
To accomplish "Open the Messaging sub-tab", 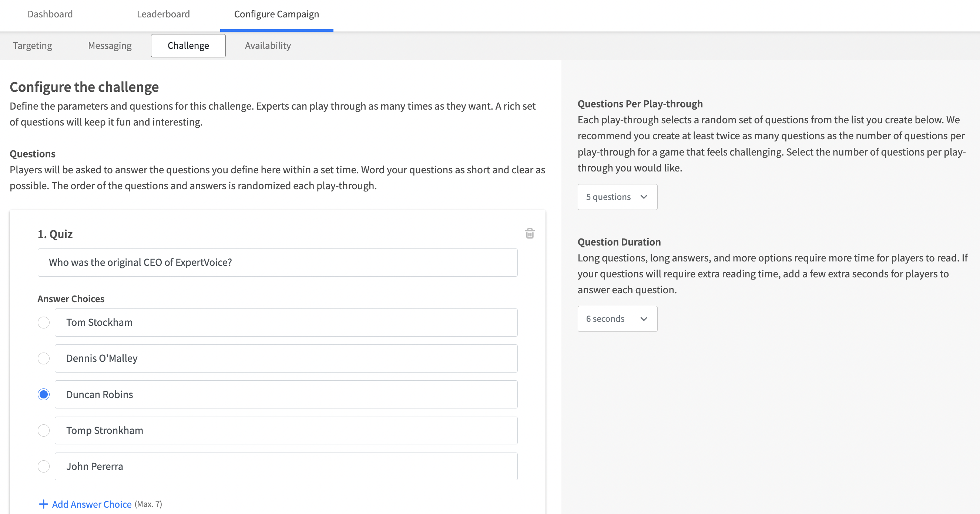I will 110,46.
